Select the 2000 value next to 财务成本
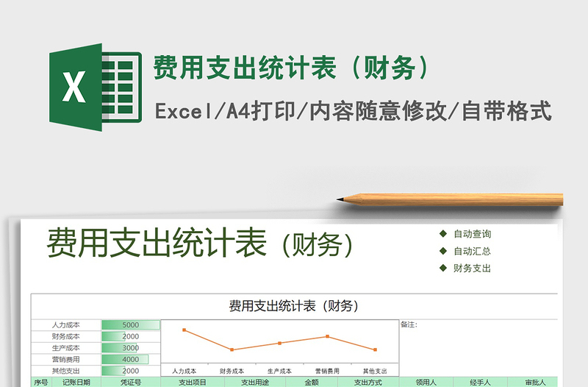588x387 pixels. pos(131,337)
